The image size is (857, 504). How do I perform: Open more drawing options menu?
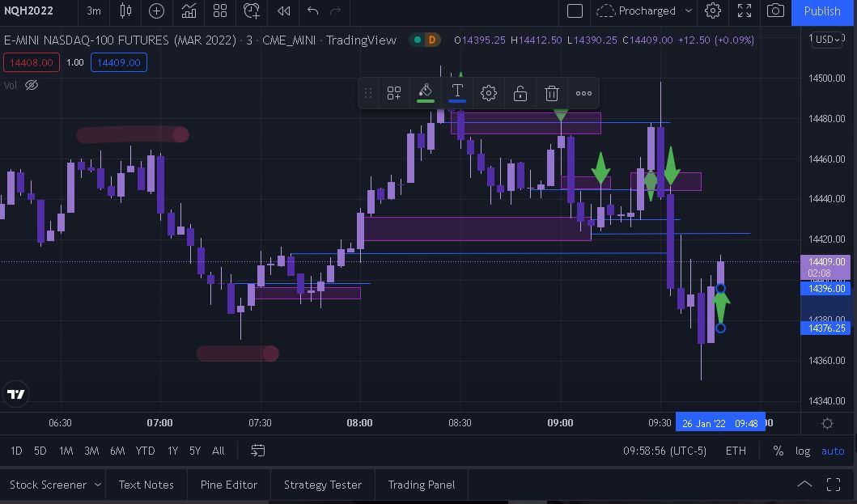(x=583, y=94)
